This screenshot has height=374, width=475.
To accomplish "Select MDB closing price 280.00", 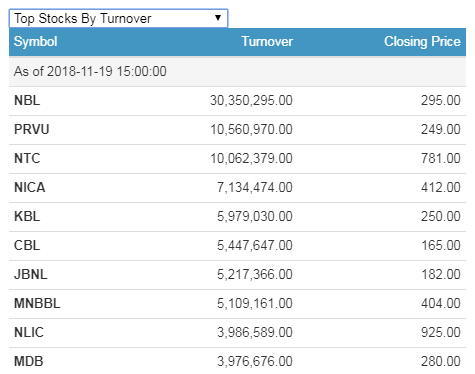I will click(x=441, y=361).
